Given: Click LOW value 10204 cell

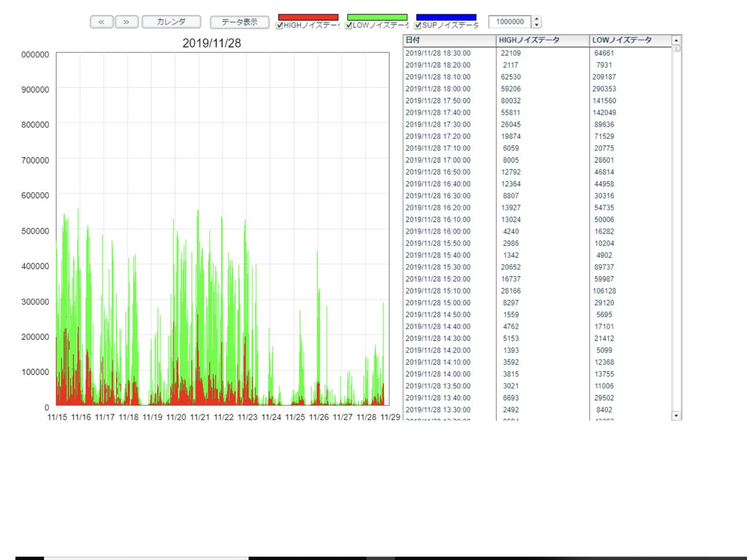Looking at the screenshot, I should click(x=631, y=243).
